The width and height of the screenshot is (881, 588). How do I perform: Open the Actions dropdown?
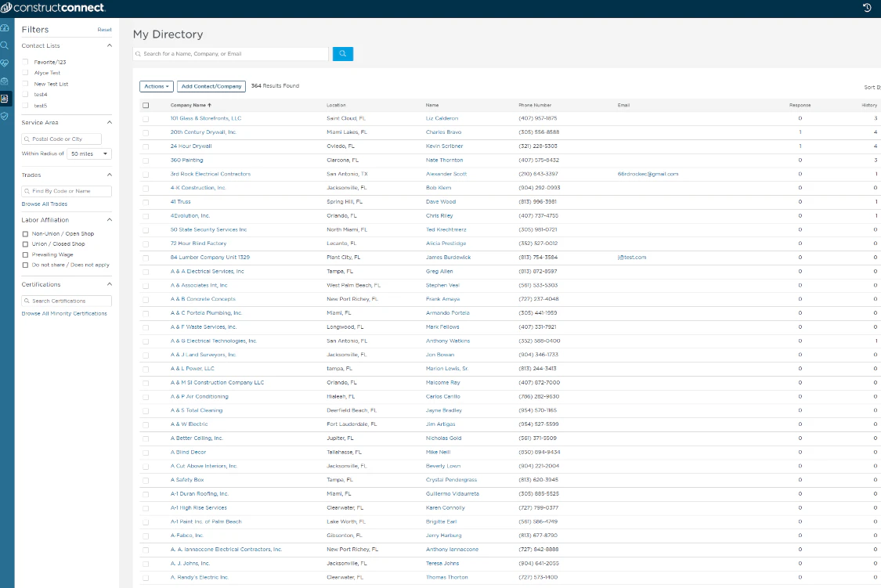coord(156,86)
